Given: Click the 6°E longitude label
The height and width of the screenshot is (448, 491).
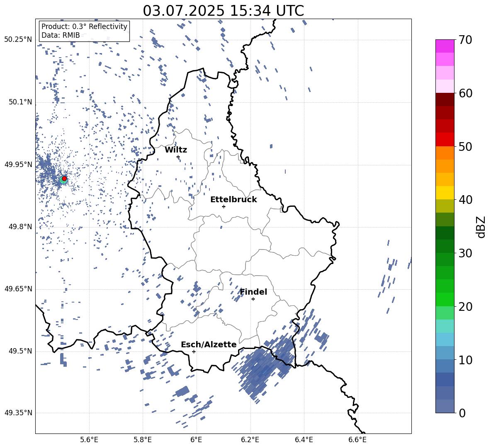Looking at the screenshot, I should click(196, 440).
